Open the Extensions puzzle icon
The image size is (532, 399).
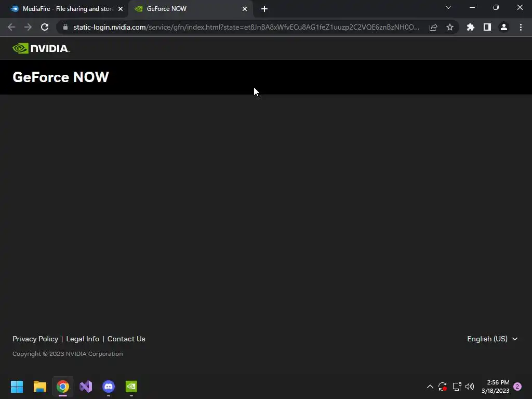click(x=471, y=27)
